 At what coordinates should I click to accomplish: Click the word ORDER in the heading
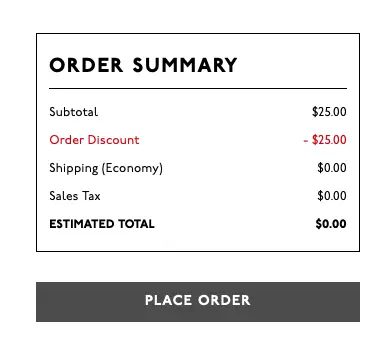[86, 65]
